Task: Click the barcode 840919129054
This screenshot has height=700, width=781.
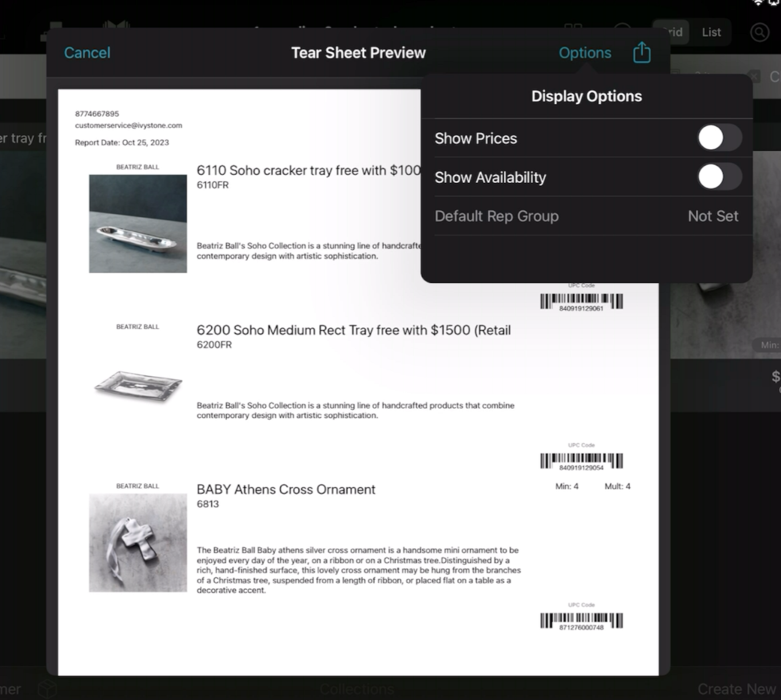Action: pyautogui.click(x=581, y=461)
